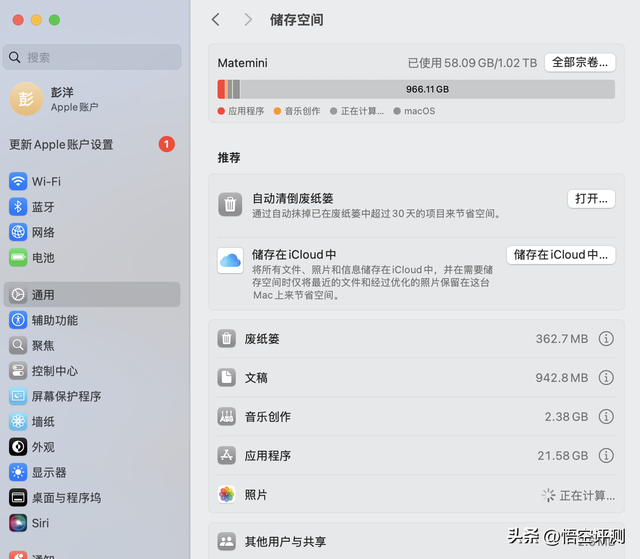Focus the 搜索 search field
Image resolution: width=640 pixels, height=559 pixels.
tap(92, 57)
